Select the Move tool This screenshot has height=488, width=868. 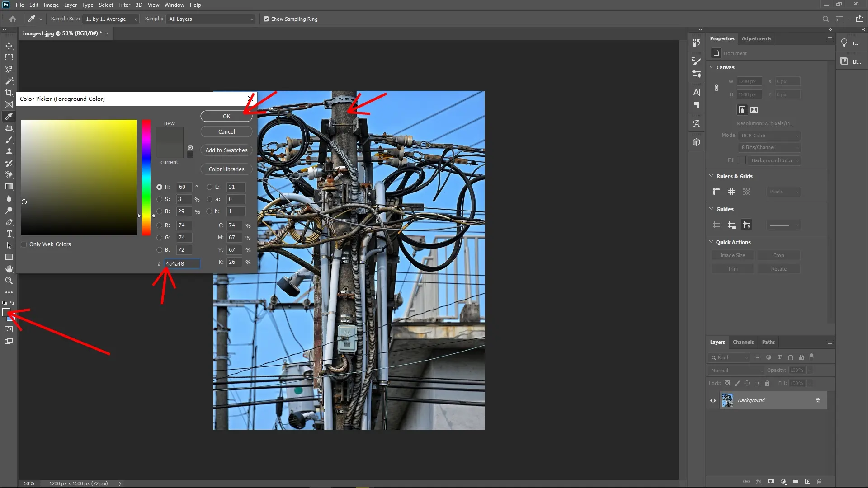pyautogui.click(x=9, y=46)
